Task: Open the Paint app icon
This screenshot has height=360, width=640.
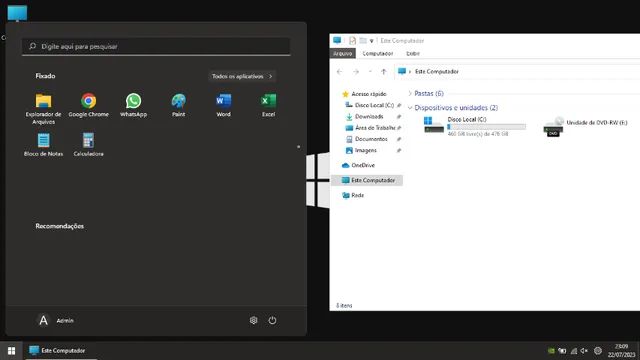Action: point(178,105)
